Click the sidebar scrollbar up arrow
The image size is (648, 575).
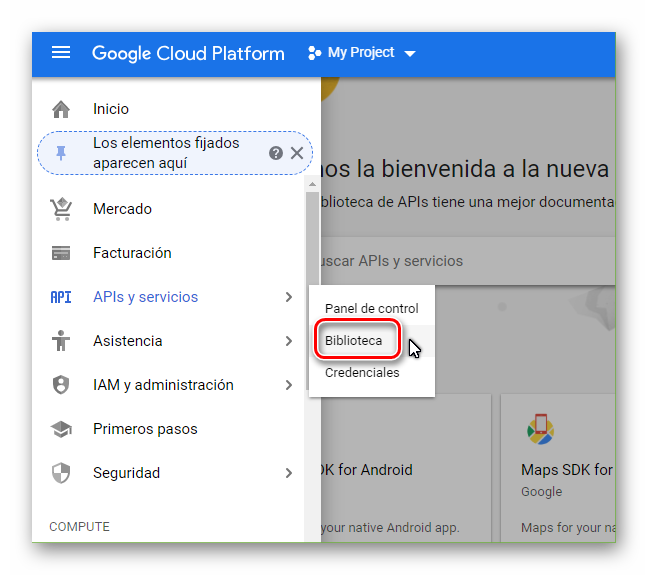pos(312,184)
